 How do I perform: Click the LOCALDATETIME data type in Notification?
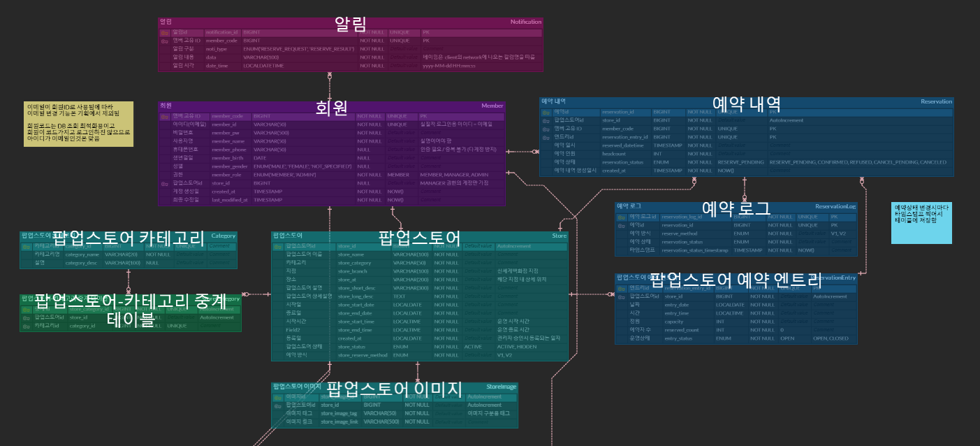coord(264,66)
